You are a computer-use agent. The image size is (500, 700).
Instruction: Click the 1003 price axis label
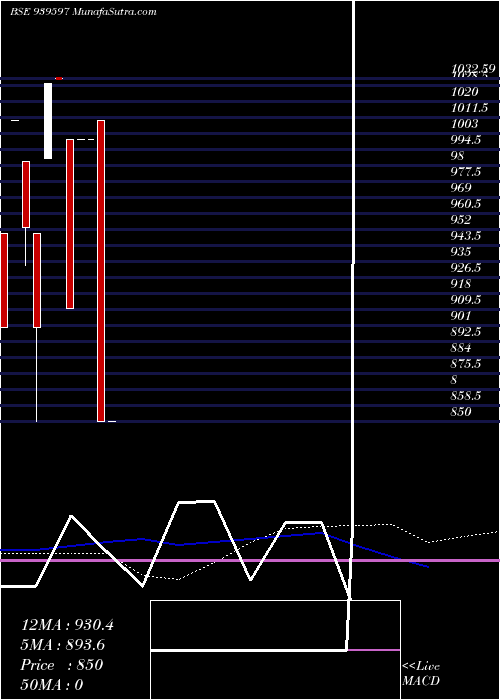465,124
